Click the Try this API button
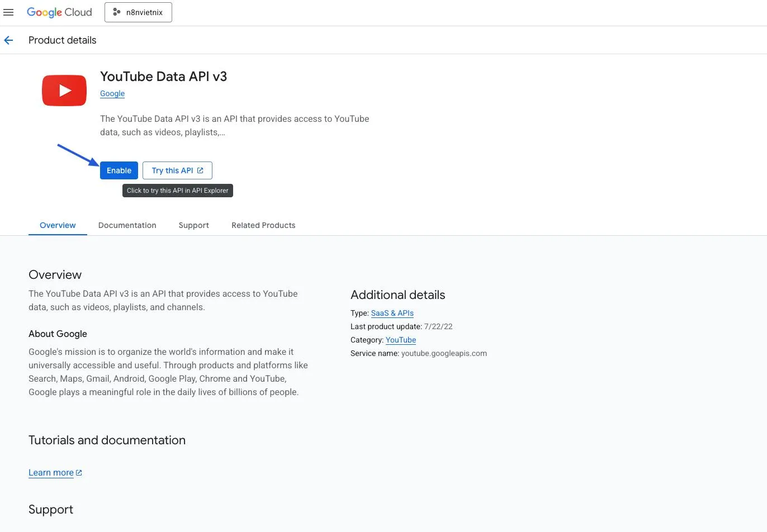 pyautogui.click(x=177, y=170)
